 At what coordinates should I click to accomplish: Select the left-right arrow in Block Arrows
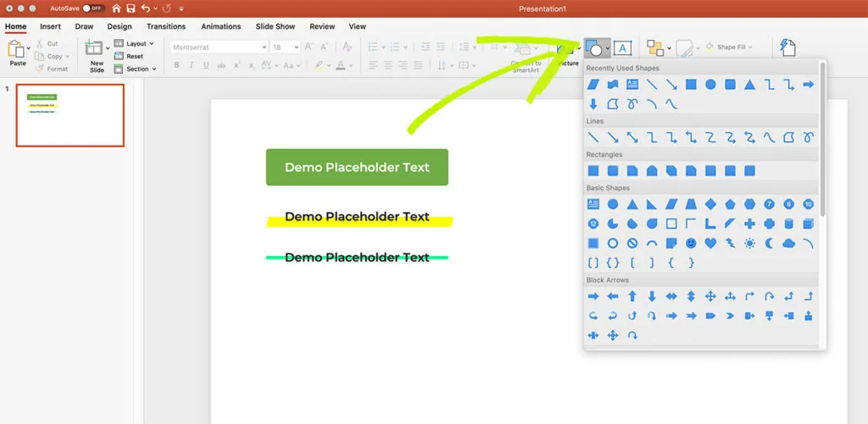(x=671, y=297)
